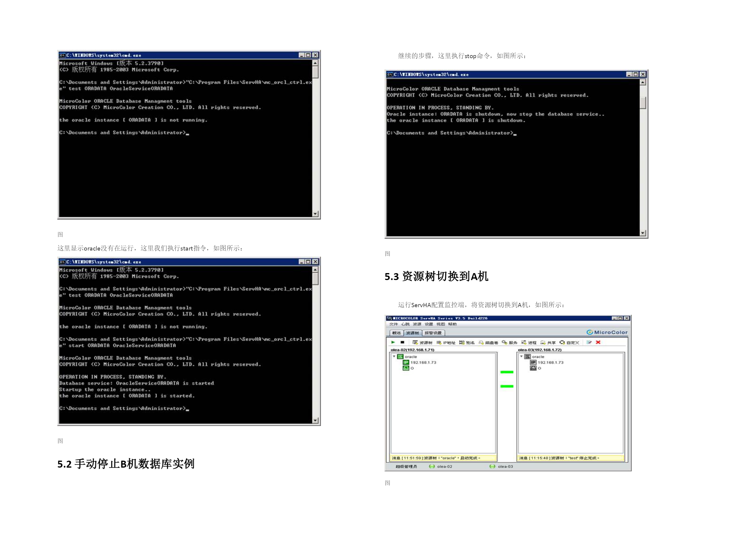Click the black Stop square icon in ServHA toolbar
Viewport: 756px width, 534px height.
pyautogui.click(x=402, y=342)
